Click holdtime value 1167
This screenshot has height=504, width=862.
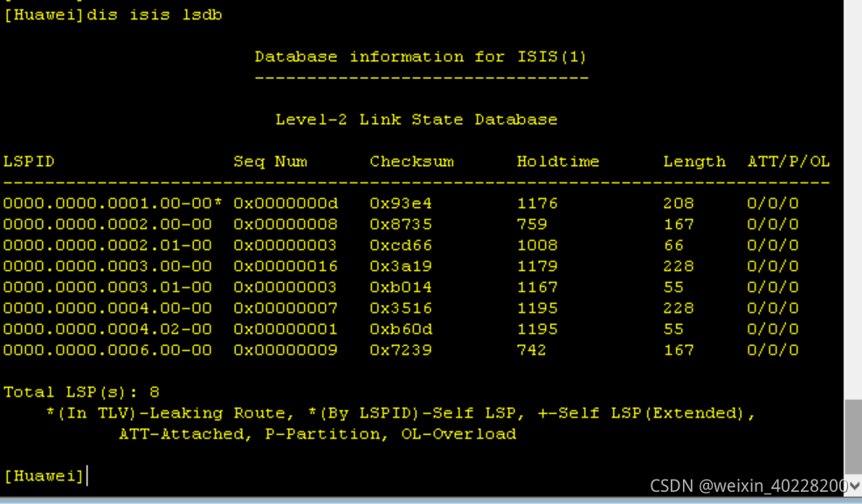(537, 287)
